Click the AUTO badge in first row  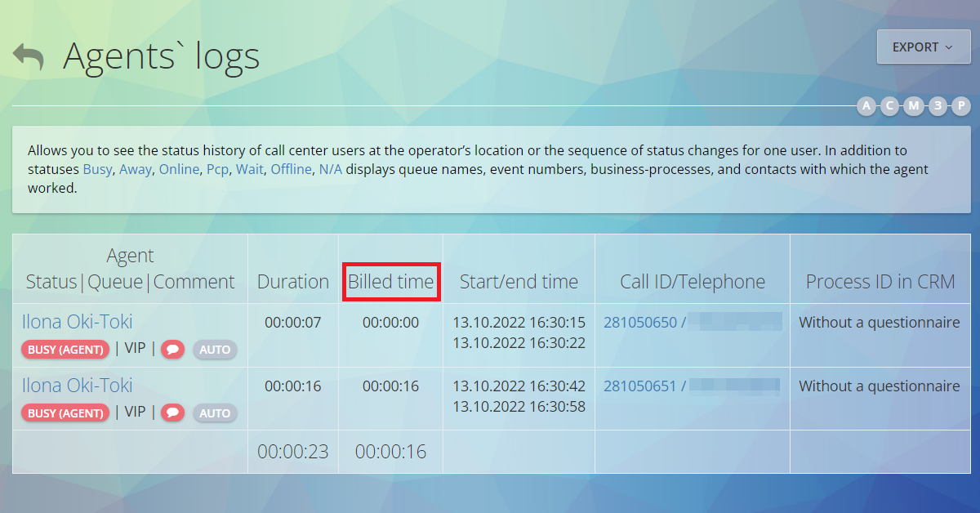click(x=215, y=350)
